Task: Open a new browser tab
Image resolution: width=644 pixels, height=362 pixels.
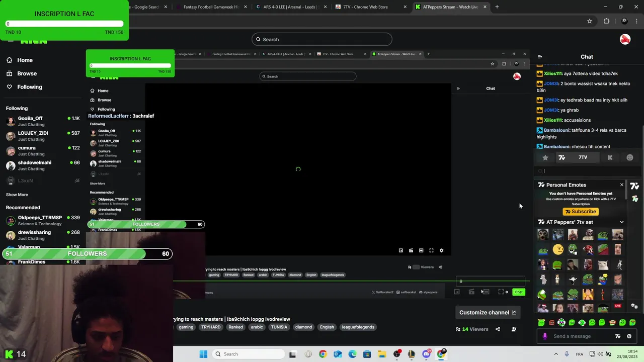Action: coord(497,7)
